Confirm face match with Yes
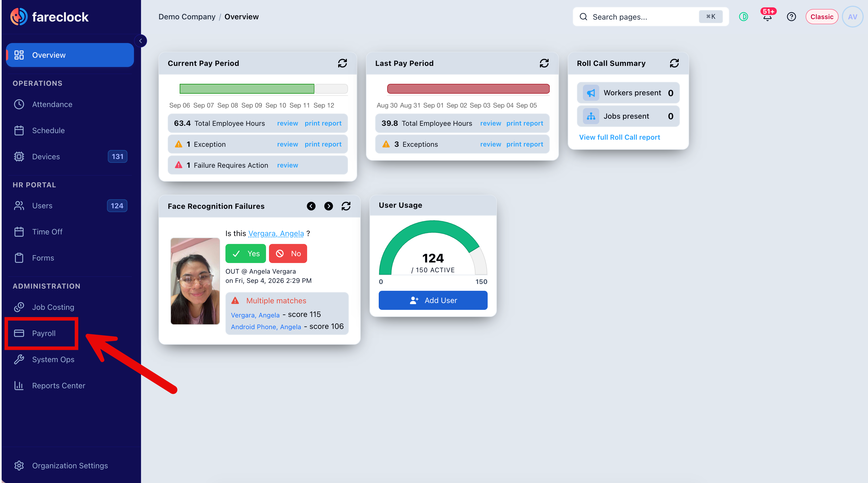This screenshot has width=868, height=483. pos(245,253)
